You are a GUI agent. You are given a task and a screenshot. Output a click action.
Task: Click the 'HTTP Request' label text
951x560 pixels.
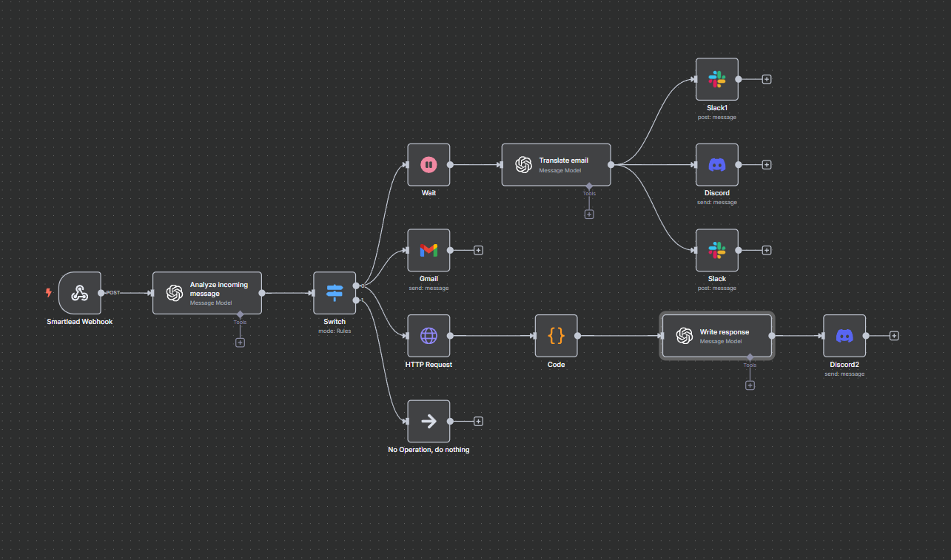click(429, 365)
